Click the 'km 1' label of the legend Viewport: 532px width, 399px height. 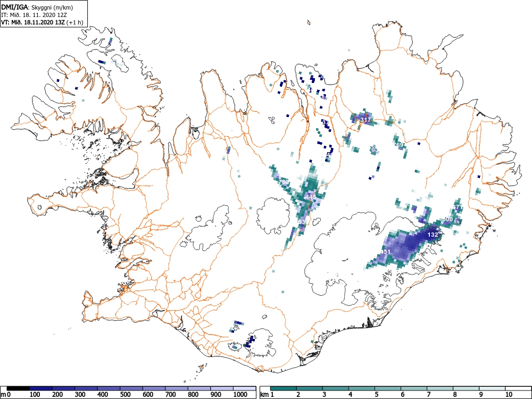click(x=268, y=395)
